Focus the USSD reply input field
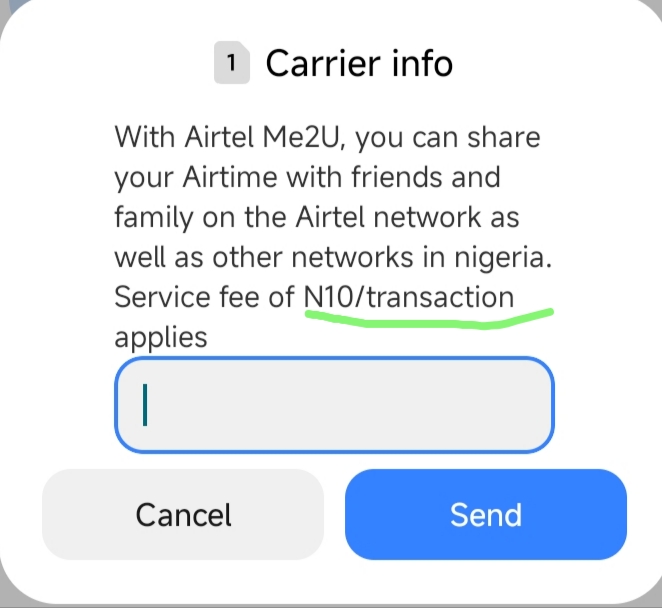 pyautogui.click(x=334, y=405)
